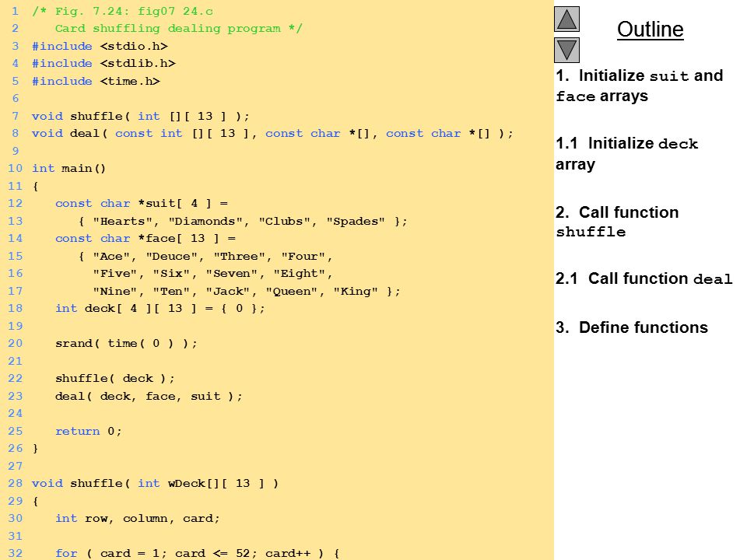The width and height of the screenshot is (747, 560).
Task: Click 'int main()' on line 10
Action: [68, 169]
